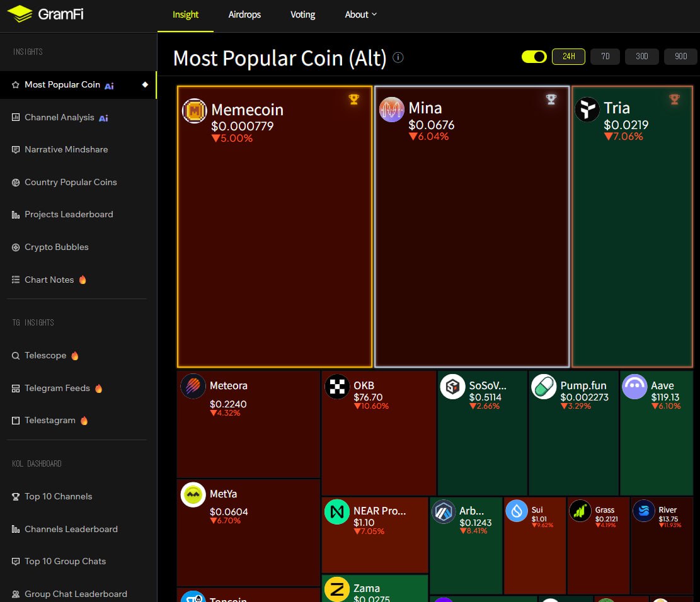Select the 7D time range
The height and width of the screenshot is (602, 700).
pos(605,57)
